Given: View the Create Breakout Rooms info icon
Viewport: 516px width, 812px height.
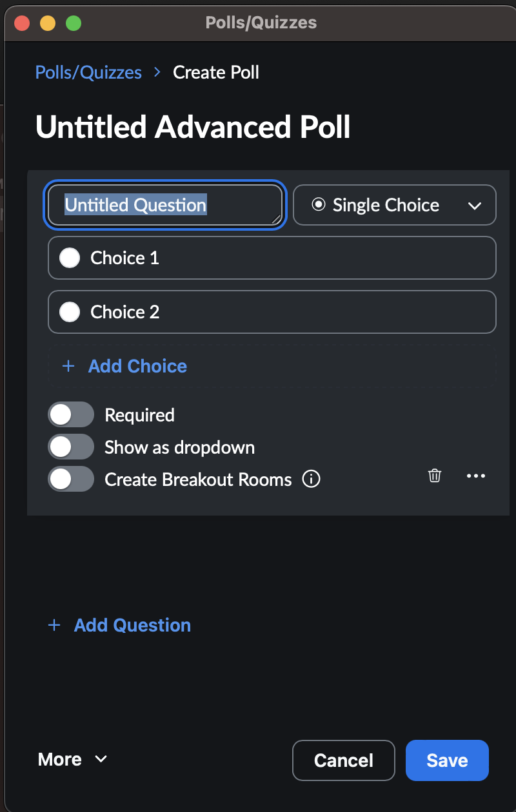Looking at the screenshot, I should pos(311,479).
